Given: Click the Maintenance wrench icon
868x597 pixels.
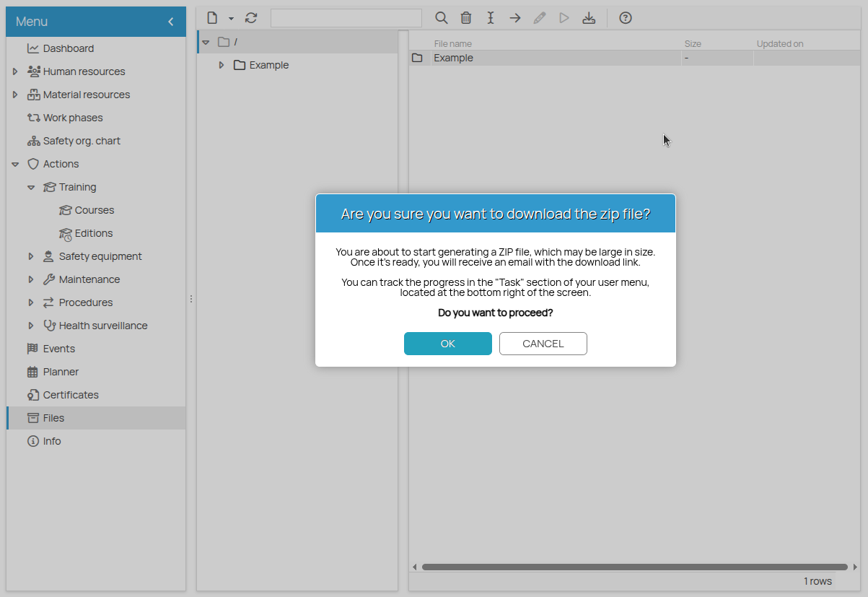Looking at the screenshot, I should pos(49,279).
